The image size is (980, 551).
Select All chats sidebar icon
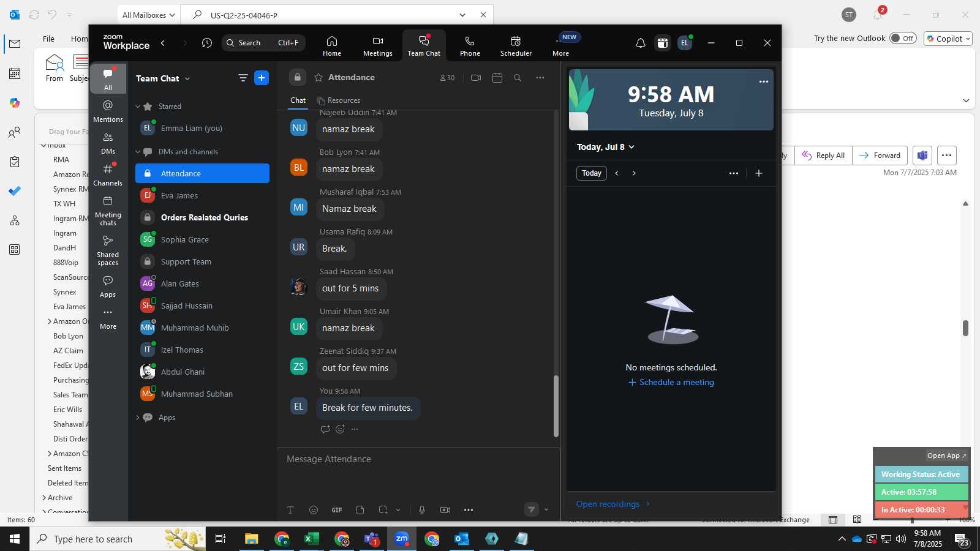[108, 78]
